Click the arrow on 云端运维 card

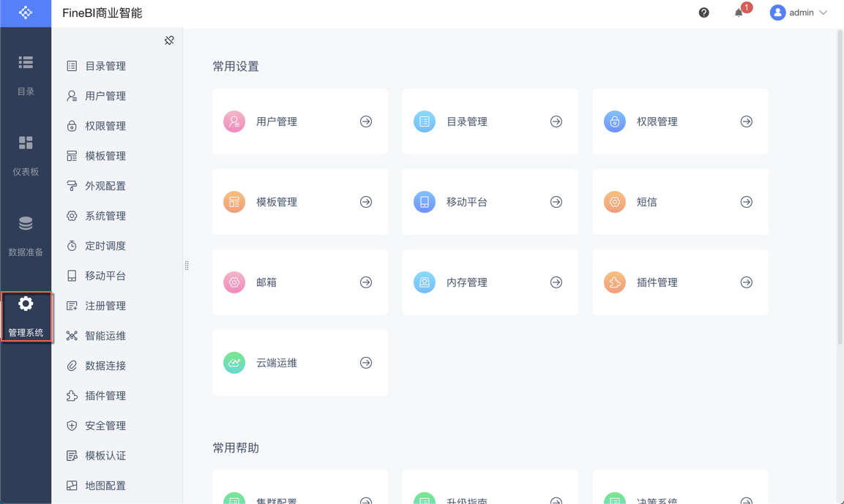point(366,363)
